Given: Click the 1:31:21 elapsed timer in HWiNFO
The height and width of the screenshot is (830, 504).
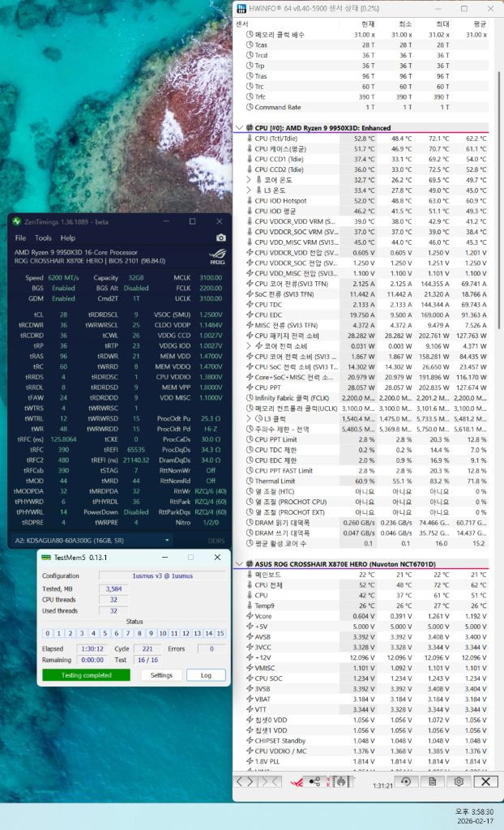Looking at the screenshot, I should click(382, 786).
